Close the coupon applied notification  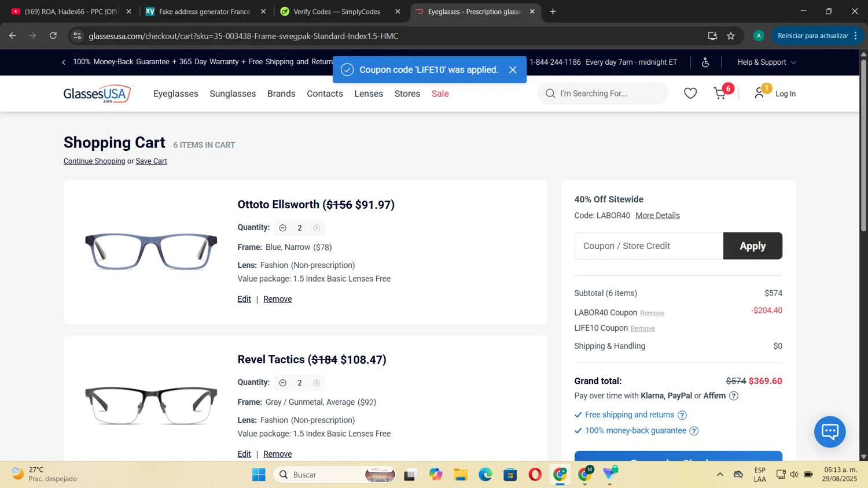pyautogui.click(x=513, y=70)
